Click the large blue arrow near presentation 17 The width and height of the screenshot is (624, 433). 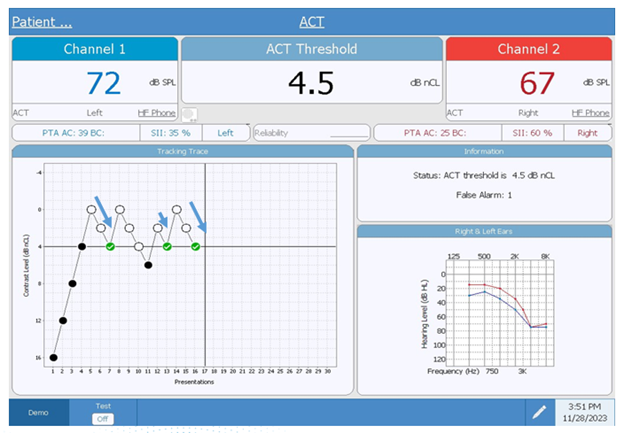[x=198, y=217]
